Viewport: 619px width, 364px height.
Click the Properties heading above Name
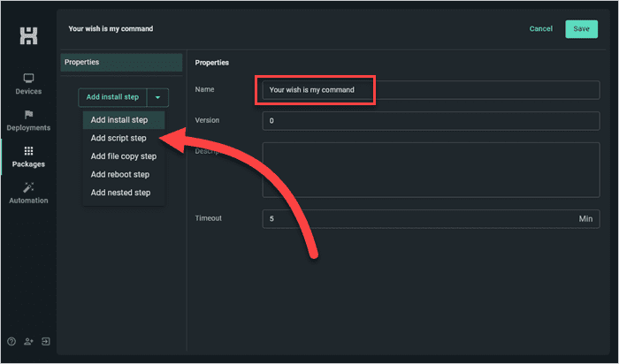coord(212,63)
